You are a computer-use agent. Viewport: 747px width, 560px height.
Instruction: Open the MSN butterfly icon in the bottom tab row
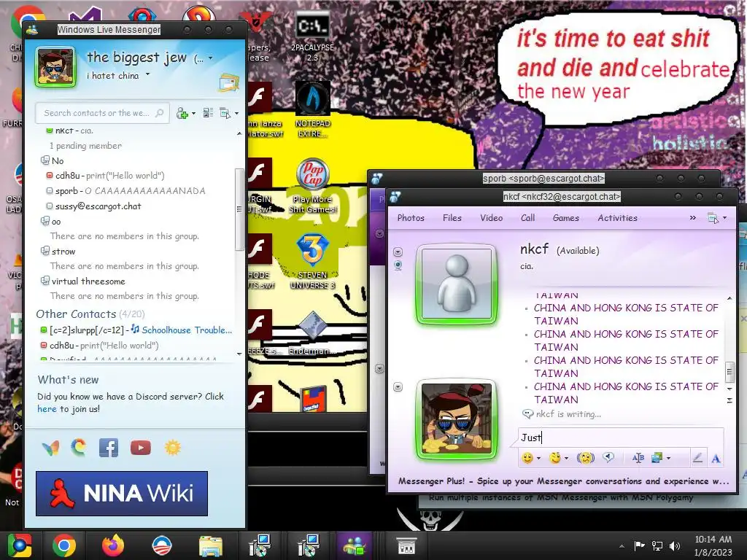50,448
